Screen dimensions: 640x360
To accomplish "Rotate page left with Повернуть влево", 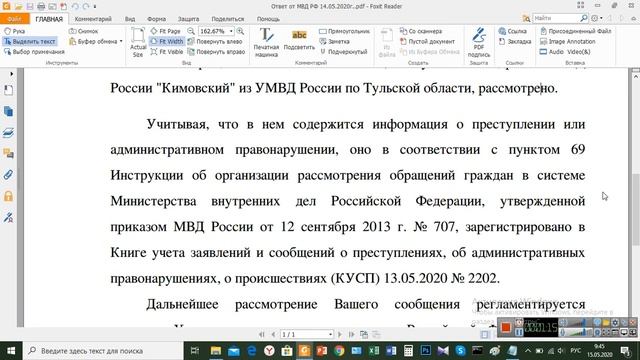I will pyautogui.click(x=215, y=41).
